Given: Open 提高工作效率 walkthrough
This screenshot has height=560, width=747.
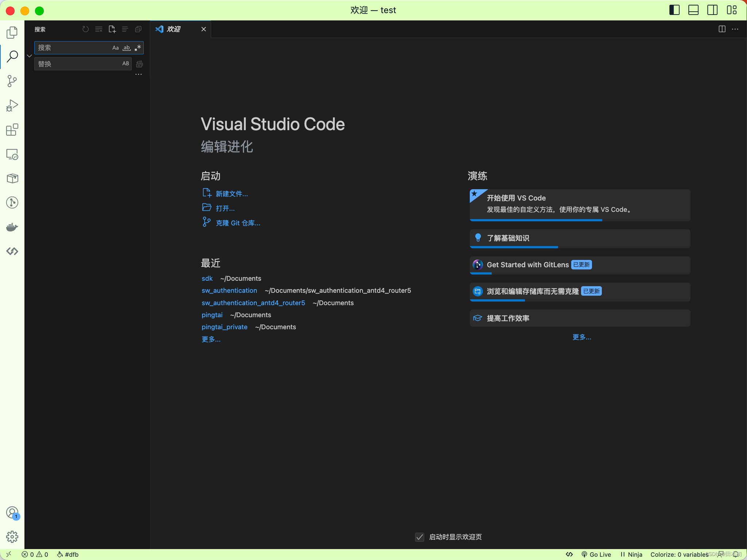Looking at the screenshot, I should (x=580, y=318).
